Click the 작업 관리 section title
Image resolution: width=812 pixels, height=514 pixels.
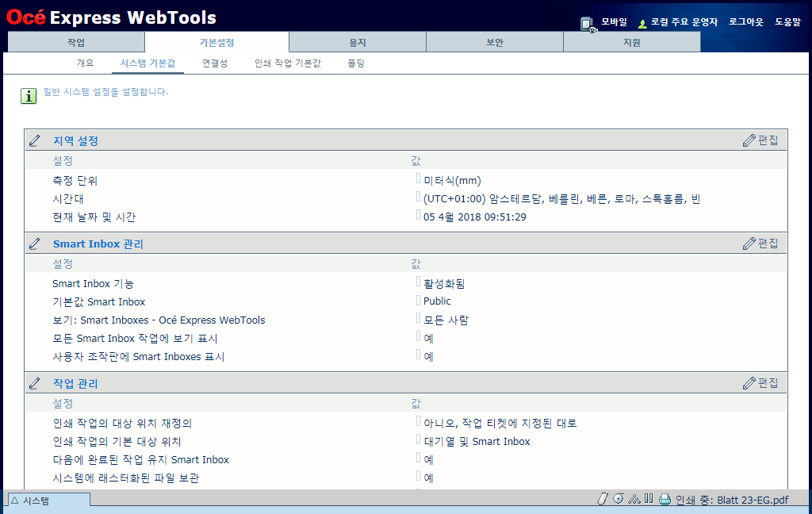(x=75, y=384)
